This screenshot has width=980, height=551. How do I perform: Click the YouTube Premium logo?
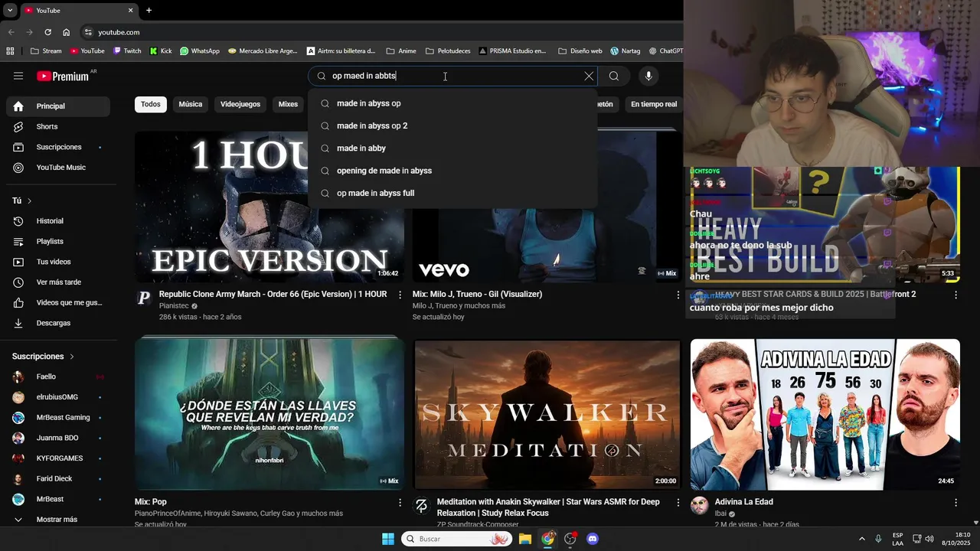click(62, 76)
